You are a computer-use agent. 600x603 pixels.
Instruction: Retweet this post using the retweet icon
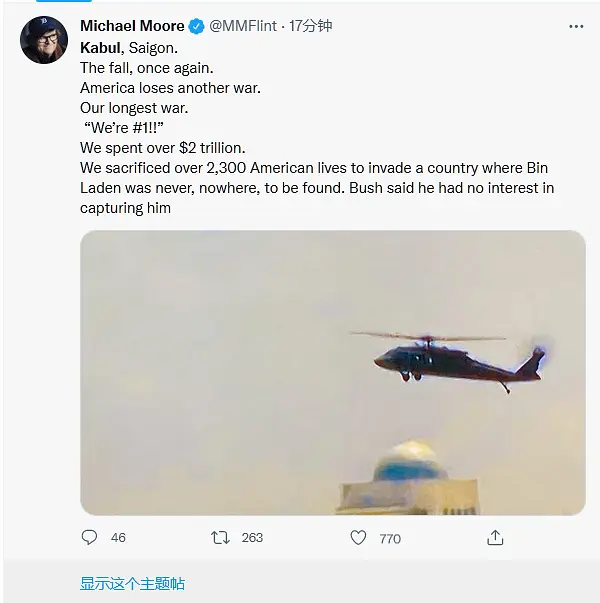tap(220, 537)
